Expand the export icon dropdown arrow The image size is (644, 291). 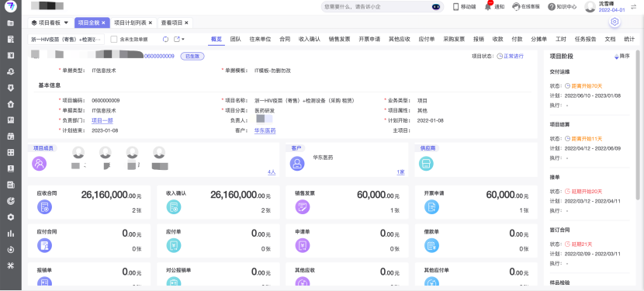tap(183, 40)
